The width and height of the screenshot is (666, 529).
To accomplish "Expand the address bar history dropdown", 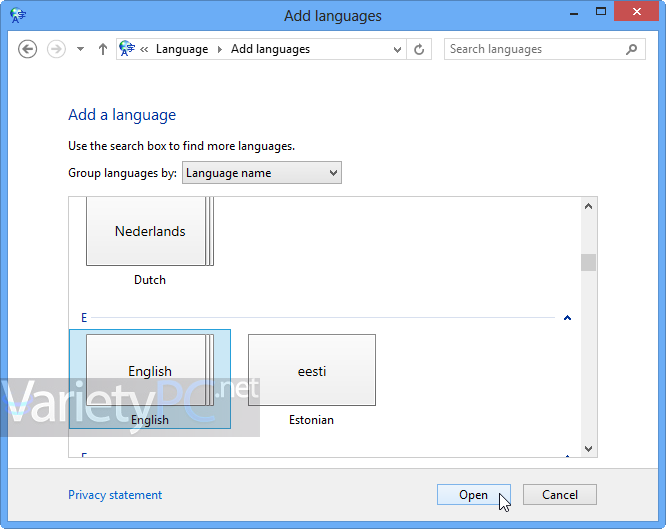I will click(397, 50).
